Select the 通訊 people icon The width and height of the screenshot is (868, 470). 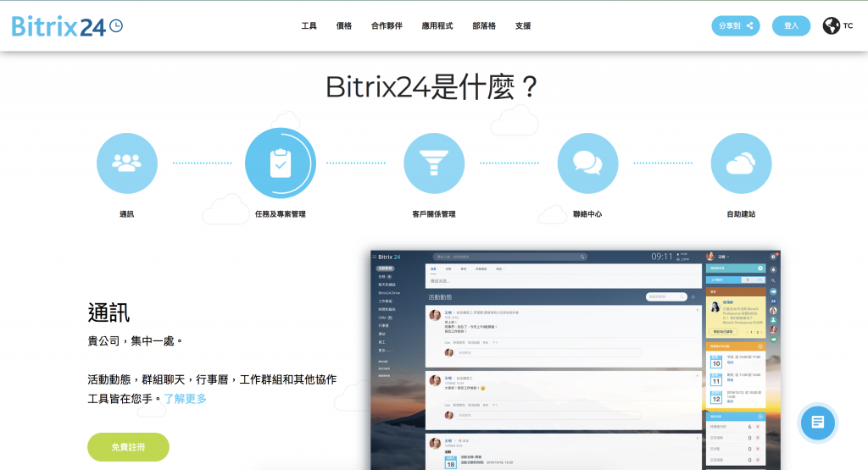pyautogui.click(x=127, y=163)
